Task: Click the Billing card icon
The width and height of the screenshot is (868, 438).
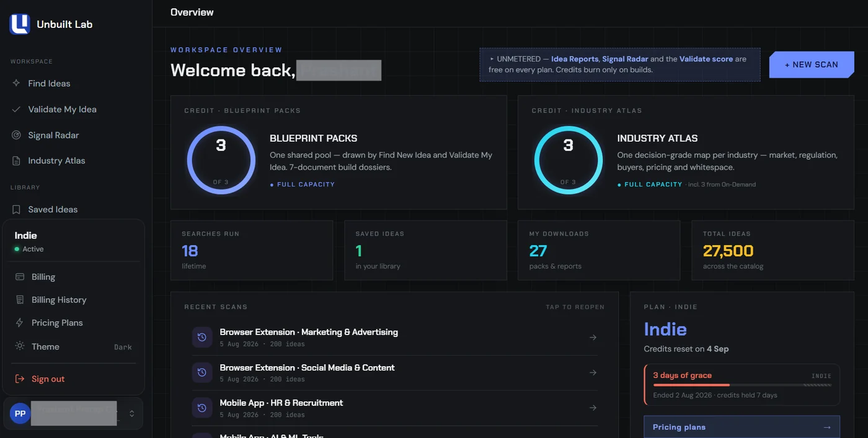Action: click(x=20, y=277)
